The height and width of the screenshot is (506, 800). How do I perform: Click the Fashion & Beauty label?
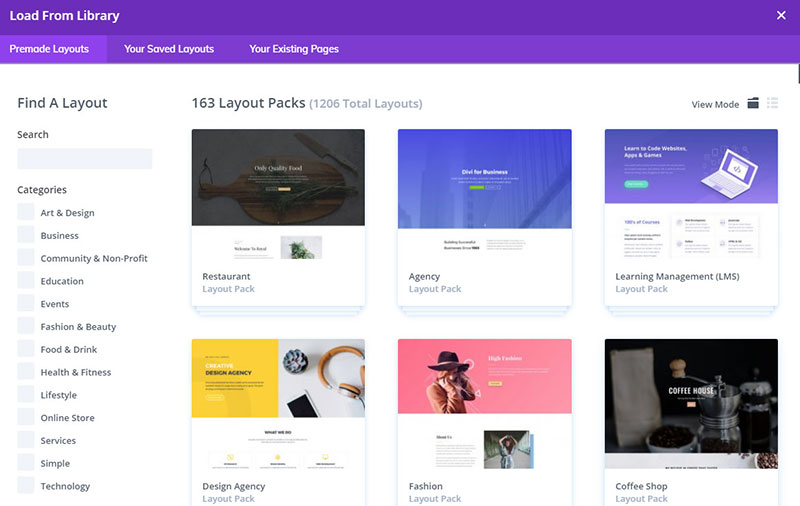(78, 326)
